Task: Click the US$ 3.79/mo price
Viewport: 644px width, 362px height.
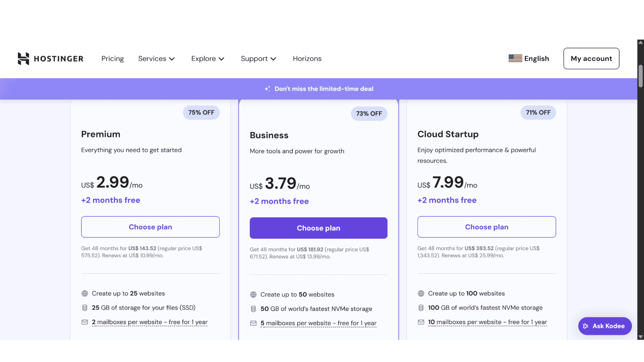Action: 280,183
